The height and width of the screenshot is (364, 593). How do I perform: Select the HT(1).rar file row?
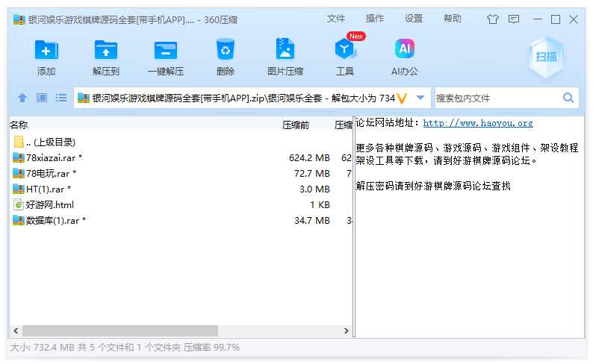[181, 189]
